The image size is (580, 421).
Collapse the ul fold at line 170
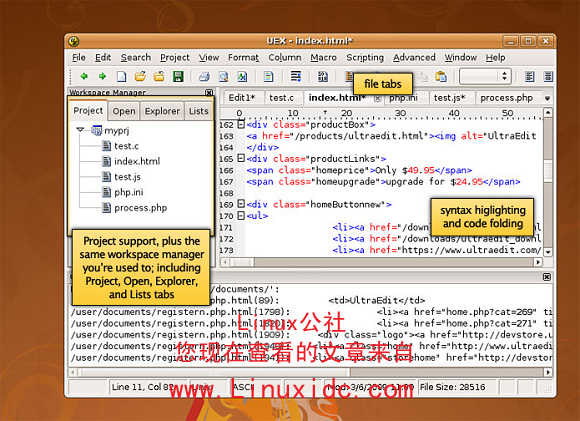tap(241, 215)
